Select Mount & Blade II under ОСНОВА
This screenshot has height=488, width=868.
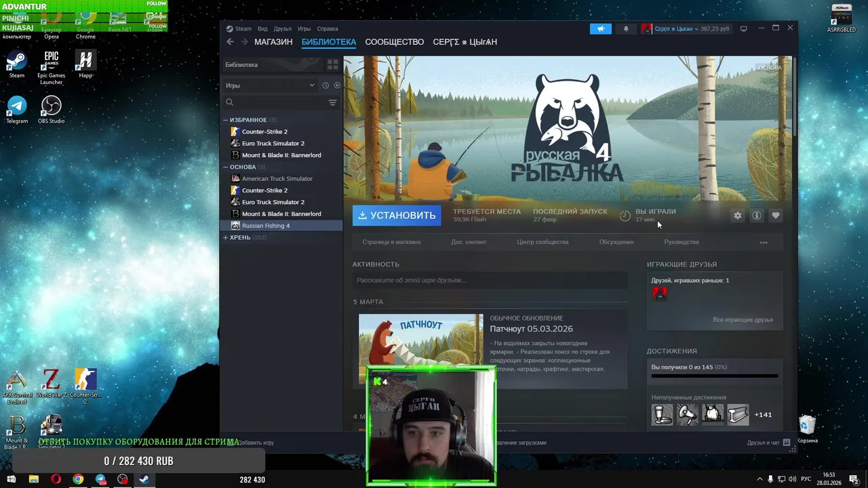coord(283,214)
